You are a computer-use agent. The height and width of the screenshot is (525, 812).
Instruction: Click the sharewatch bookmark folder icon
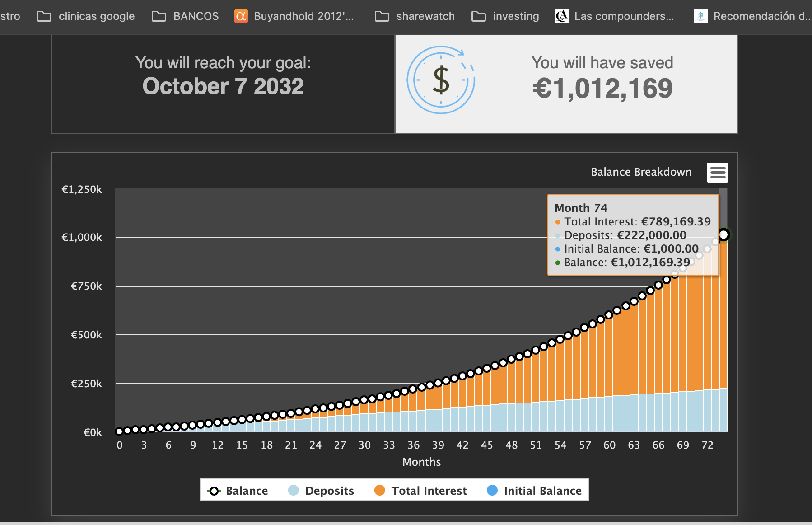tap(382, 17)
